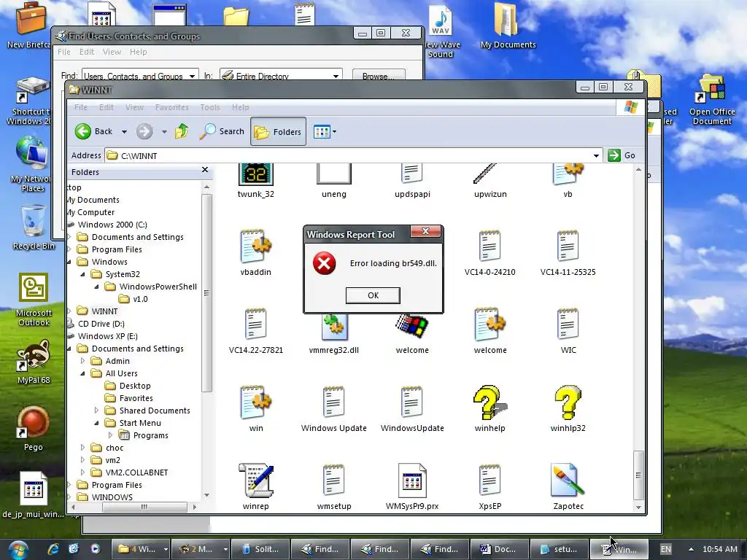The height and width of the screenshot is (560, 747).
Task: Select the Windows Update text file
Action: [x=334, y=408]
